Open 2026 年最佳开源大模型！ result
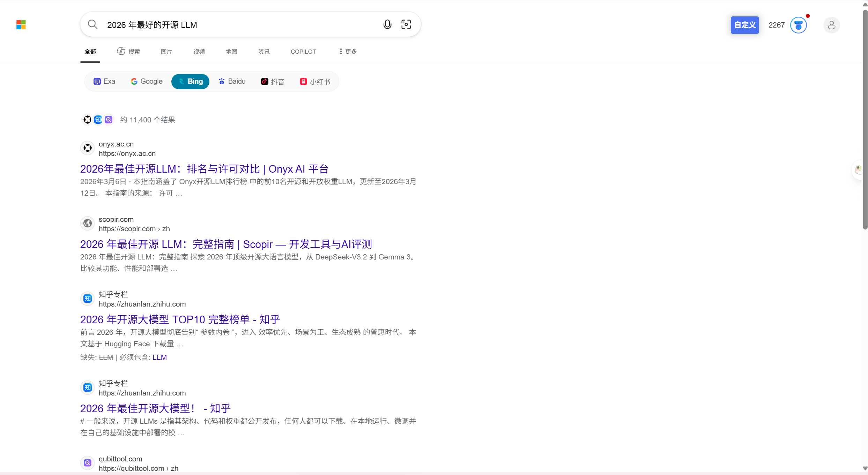The height and width of the screenshot is (475, 868). [x=156, y=409]
